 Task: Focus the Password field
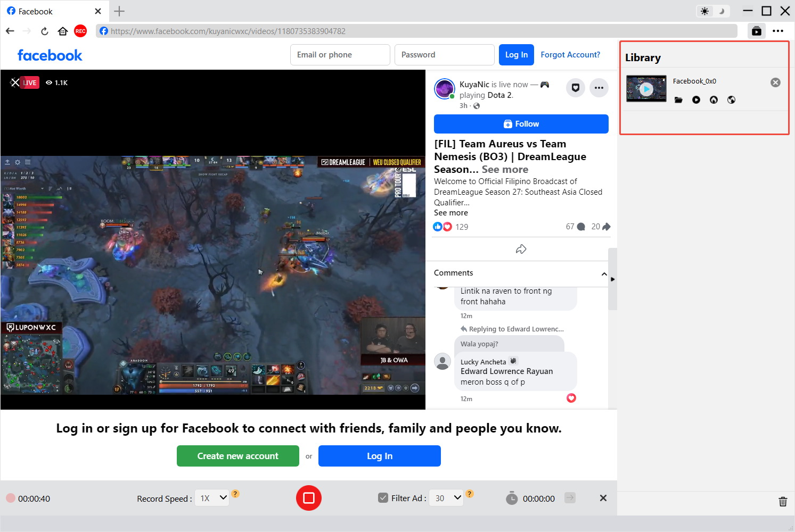pyautogui.click(x=445, y=55)
